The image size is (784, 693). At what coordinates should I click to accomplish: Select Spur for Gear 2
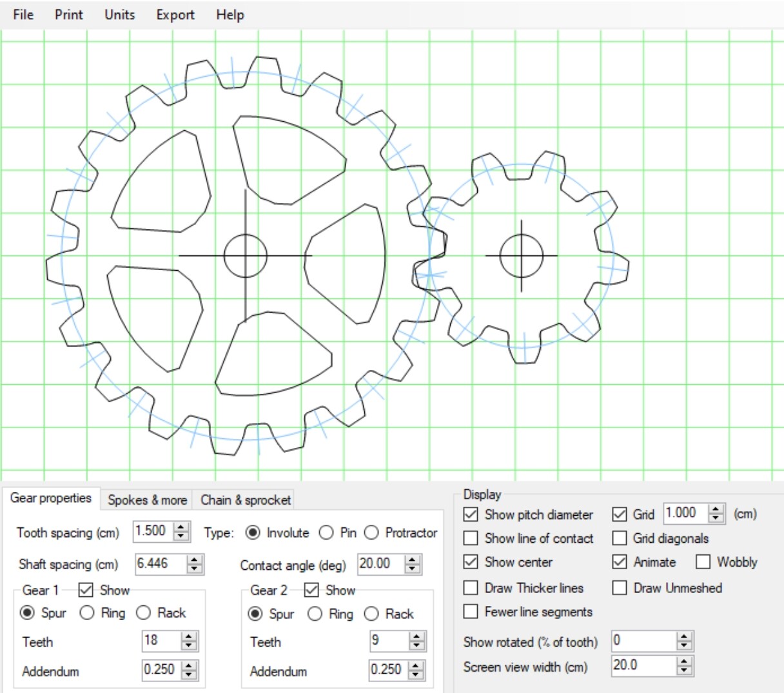click(x=255, y=614)
